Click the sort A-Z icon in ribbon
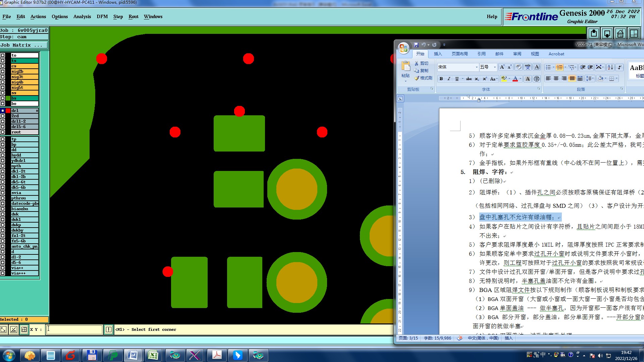The image size is (644, 362). click(610, 67)
